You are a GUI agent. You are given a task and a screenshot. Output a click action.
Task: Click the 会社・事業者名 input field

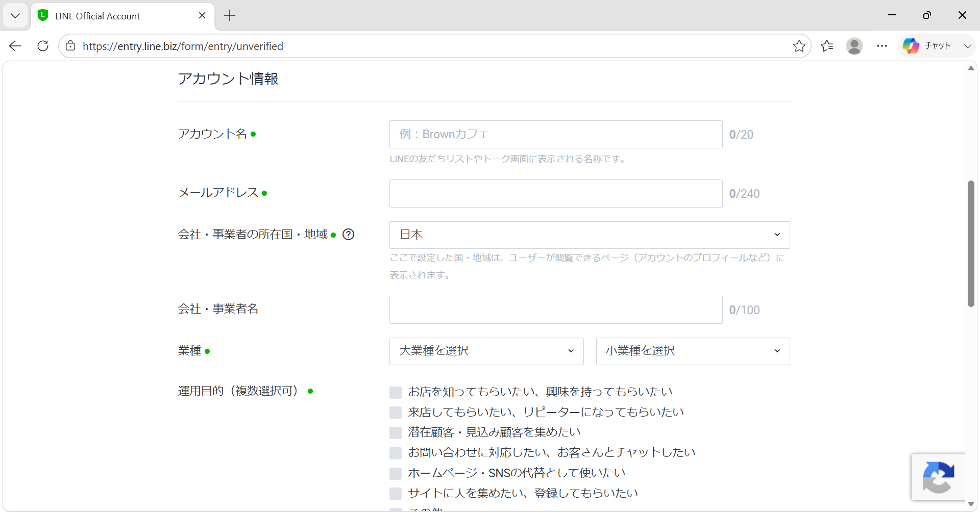click(556, 310)
